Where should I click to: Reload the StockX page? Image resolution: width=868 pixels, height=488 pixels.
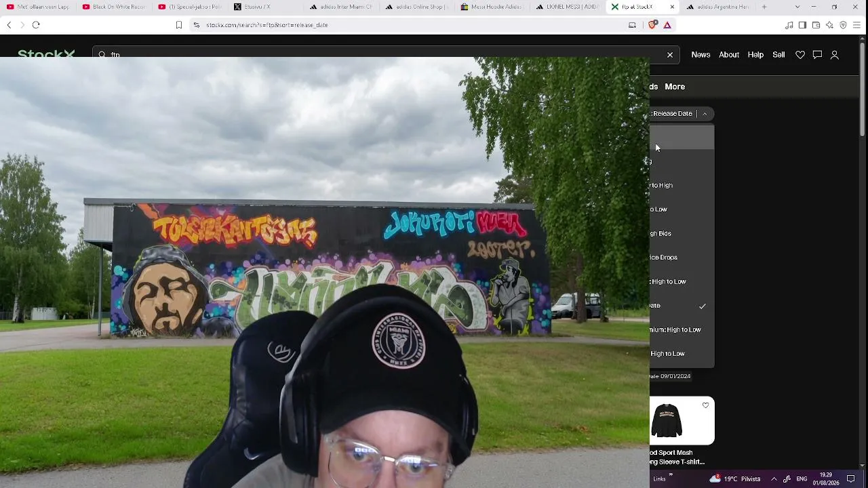click(x=36, y=25)
